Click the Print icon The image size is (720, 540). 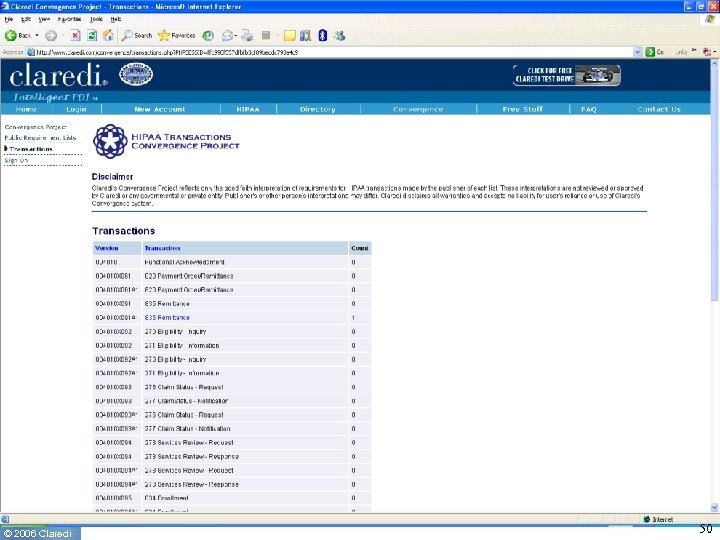(x=247, y=35)
